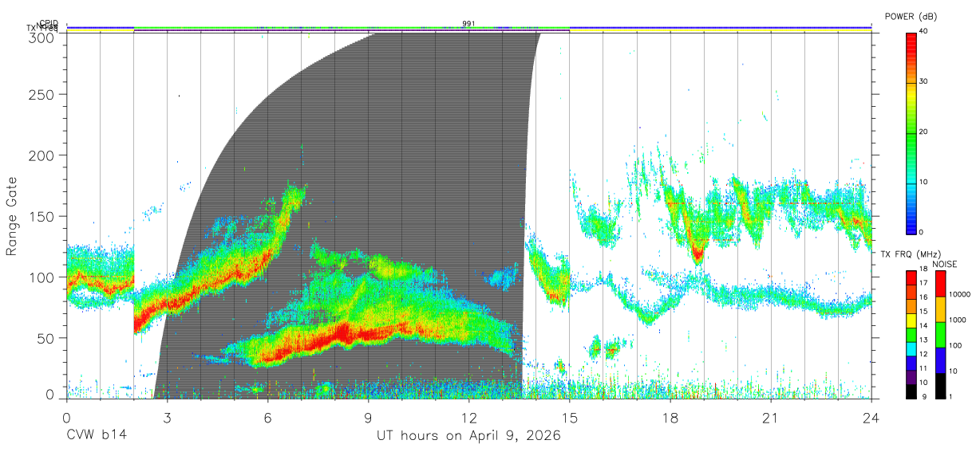Click the 150 tick on Range Gate axis

[41, 216]
